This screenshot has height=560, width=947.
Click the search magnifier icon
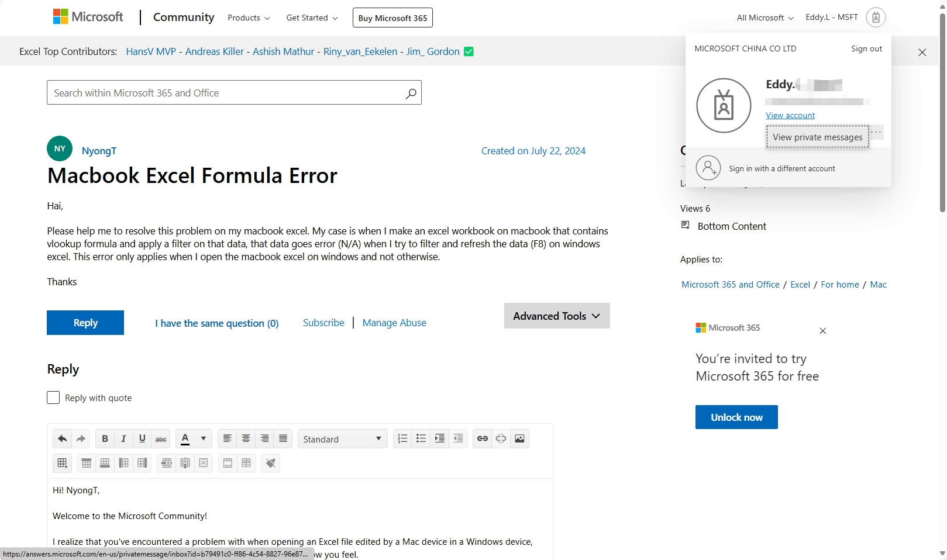(x=411, y=93)
